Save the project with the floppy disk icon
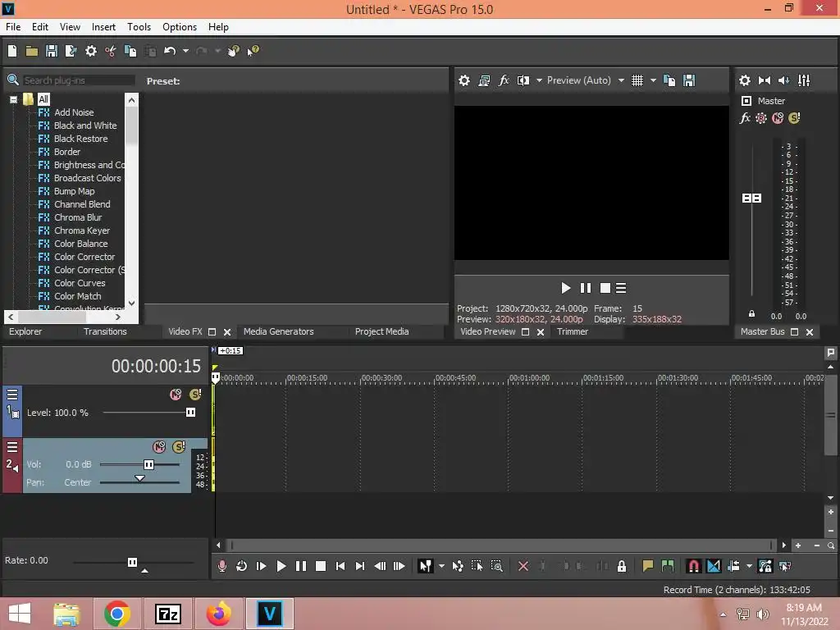 [x=52, y=51]
